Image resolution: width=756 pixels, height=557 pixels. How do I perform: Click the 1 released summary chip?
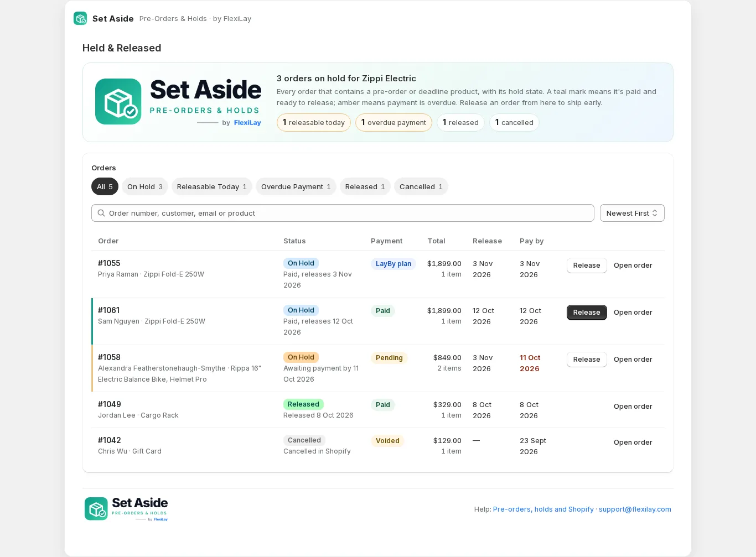tap(460, 122)
